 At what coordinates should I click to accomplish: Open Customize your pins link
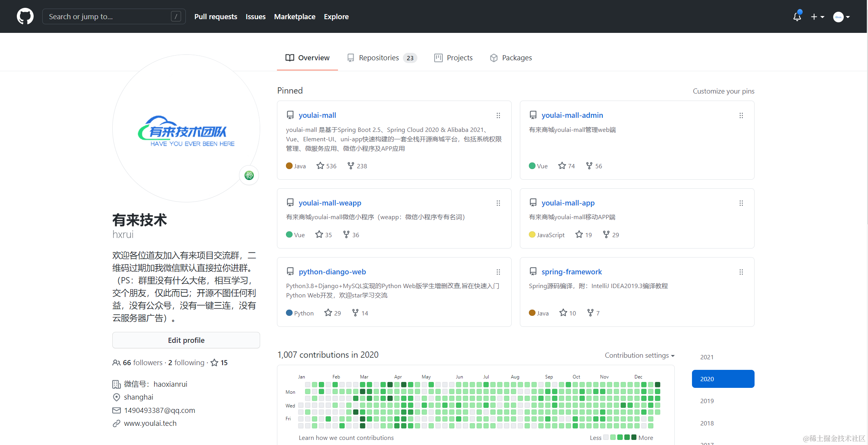coord(723,91)
